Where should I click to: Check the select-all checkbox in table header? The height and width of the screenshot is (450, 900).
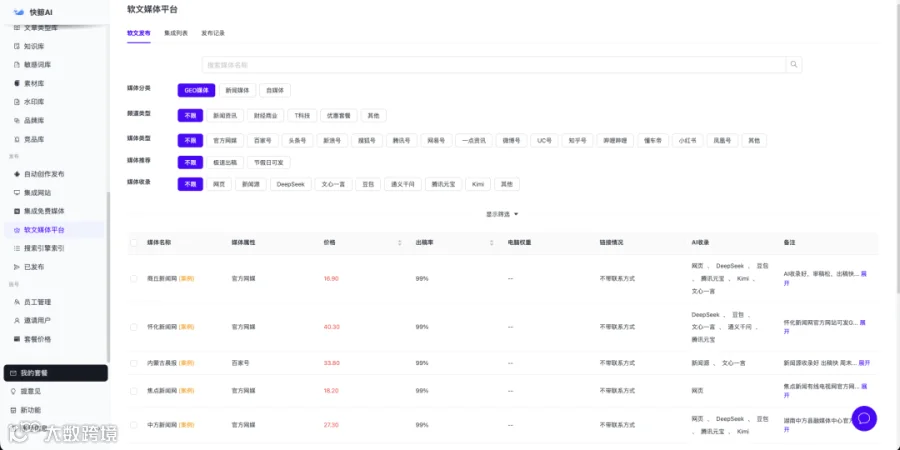[x=134, y=243]
